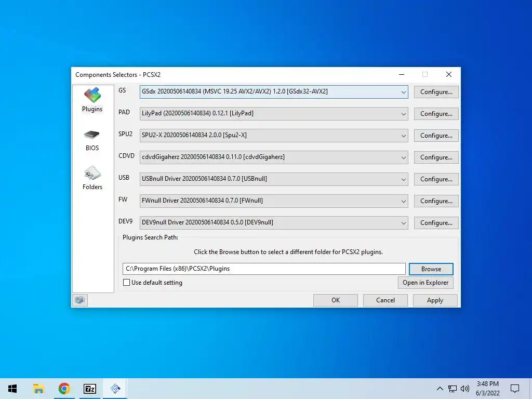Open the BIOS section chip icon
The image size is (532, 399).
tap(92, 135)
